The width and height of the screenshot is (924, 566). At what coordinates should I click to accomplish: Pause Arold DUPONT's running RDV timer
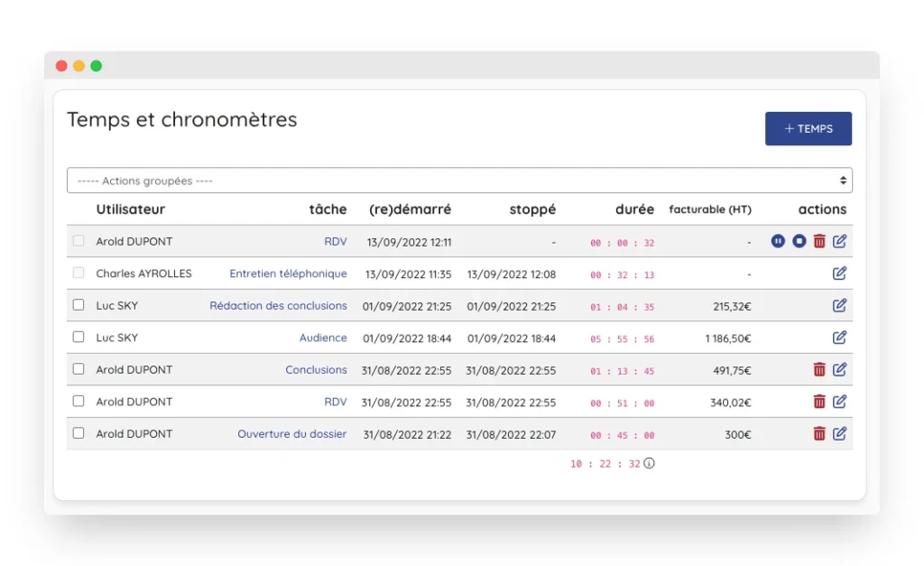tap(778, 241)
